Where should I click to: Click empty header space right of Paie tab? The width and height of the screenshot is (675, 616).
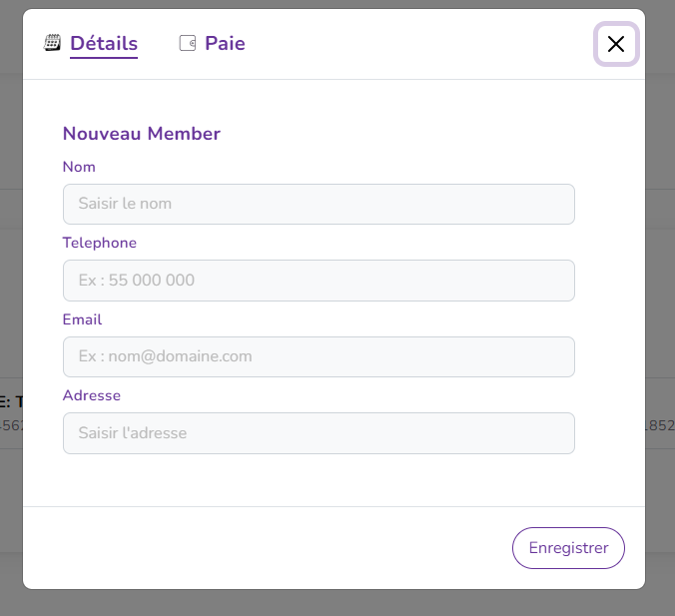tap(419, 44)
